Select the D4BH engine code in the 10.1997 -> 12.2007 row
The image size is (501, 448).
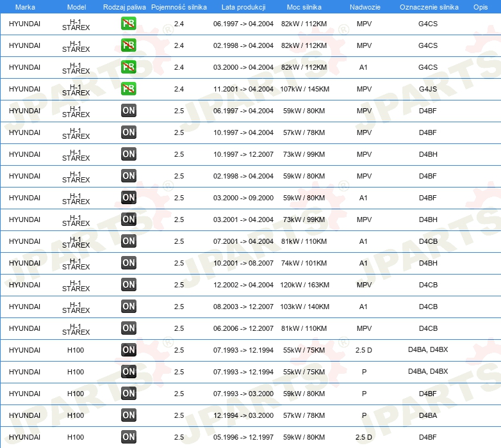[x=428, y=154]
